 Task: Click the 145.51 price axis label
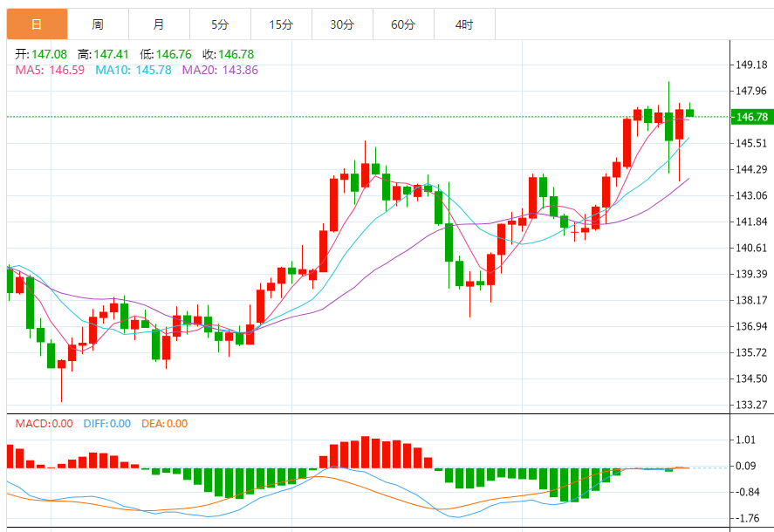[752, 143]
